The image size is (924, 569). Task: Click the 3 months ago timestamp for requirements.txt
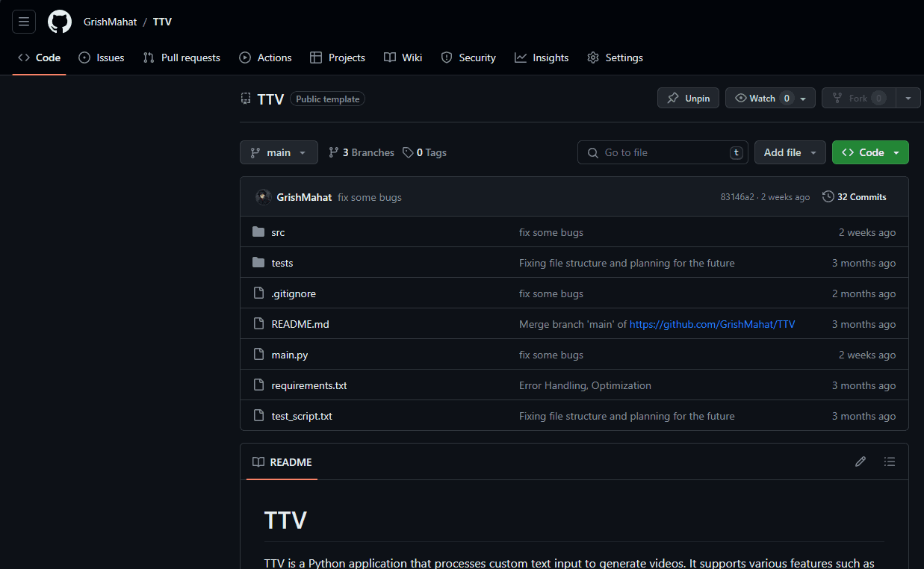(863, 385)
